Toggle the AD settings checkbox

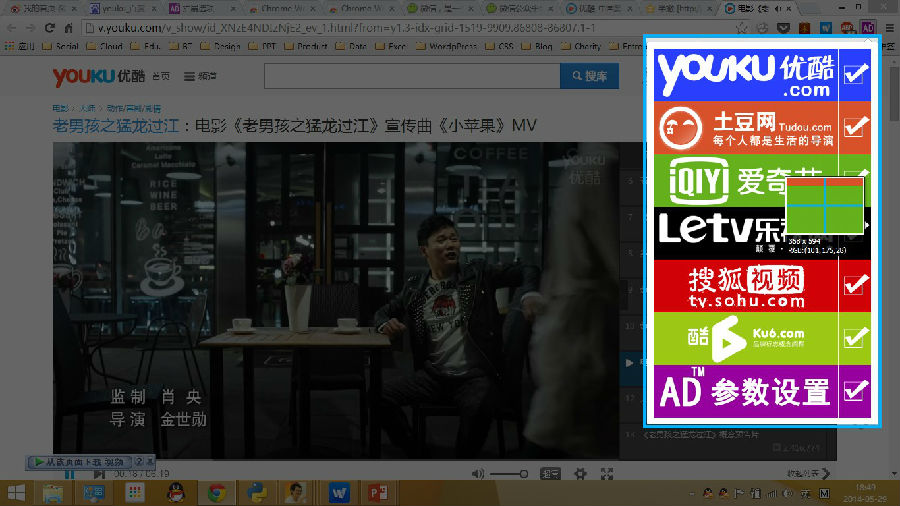point(855,390)
